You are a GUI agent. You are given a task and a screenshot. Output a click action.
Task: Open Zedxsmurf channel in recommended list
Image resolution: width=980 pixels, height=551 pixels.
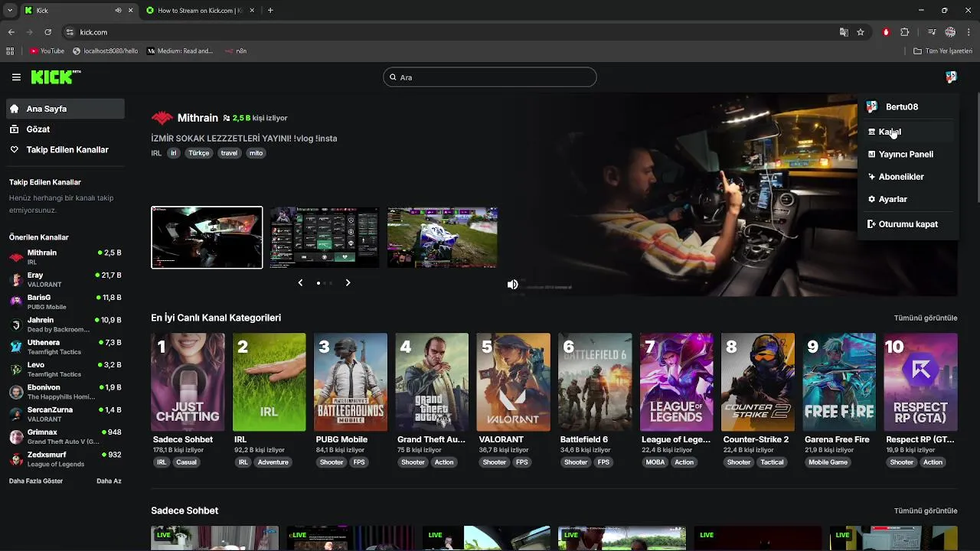point(65,459)
